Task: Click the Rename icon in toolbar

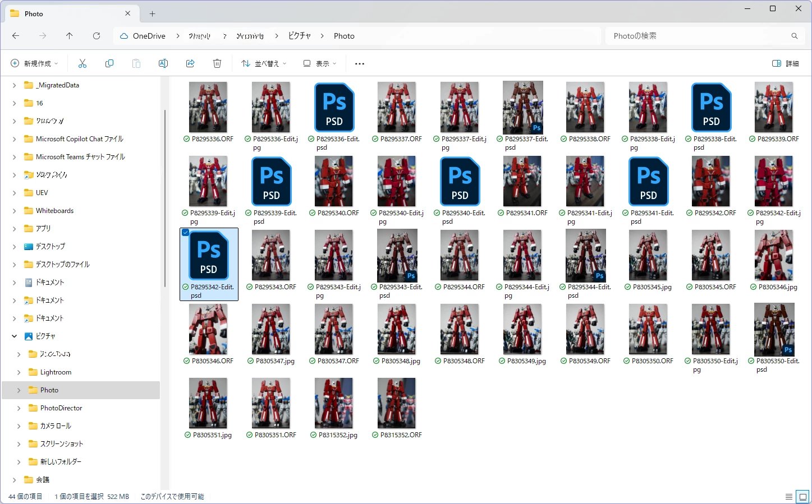Action: [x=163, y=63]
